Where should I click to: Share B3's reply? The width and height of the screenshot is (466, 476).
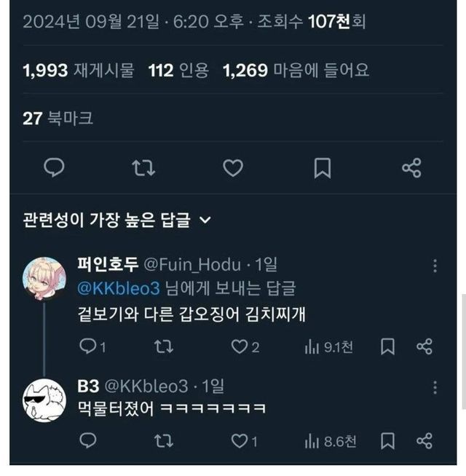coord(424,440)
